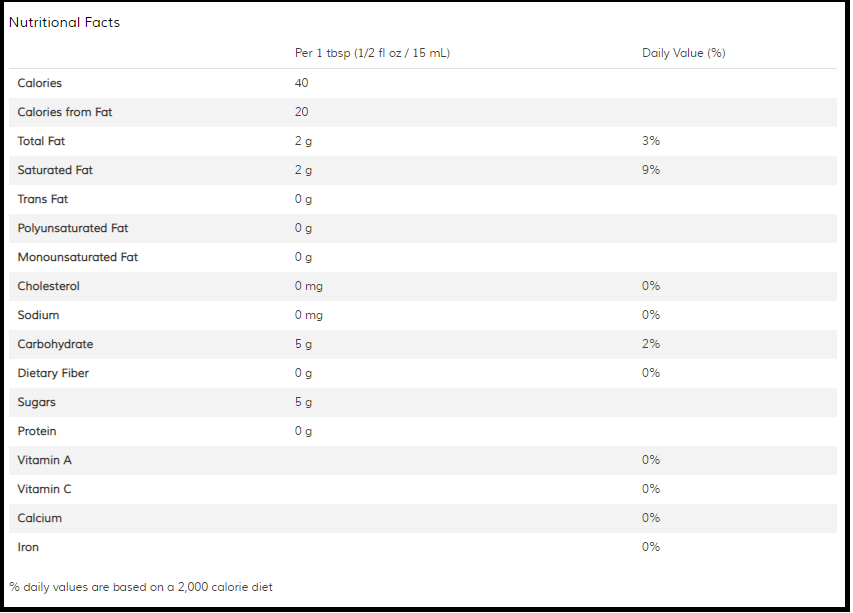Image resolution: width=853 pixels, height=613 pixels.
Task: Click the Sodium row label
Action: (x=39, y=315)
